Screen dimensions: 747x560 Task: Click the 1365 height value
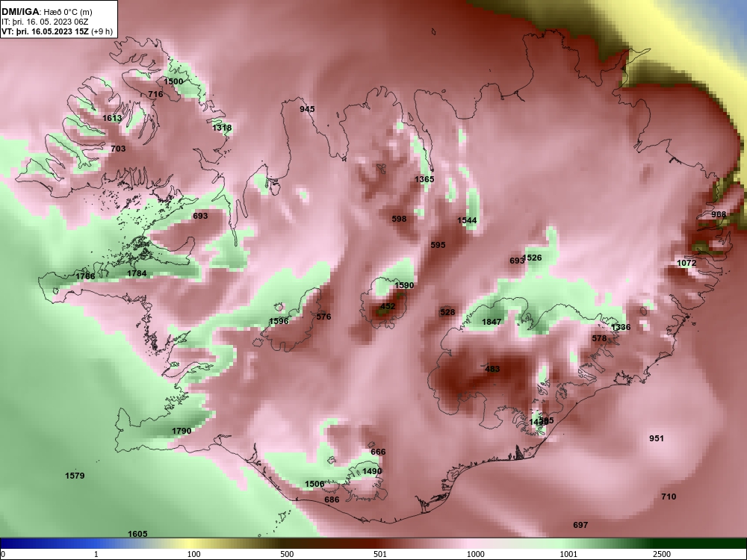pyautogui.click(x=424, y=179)
